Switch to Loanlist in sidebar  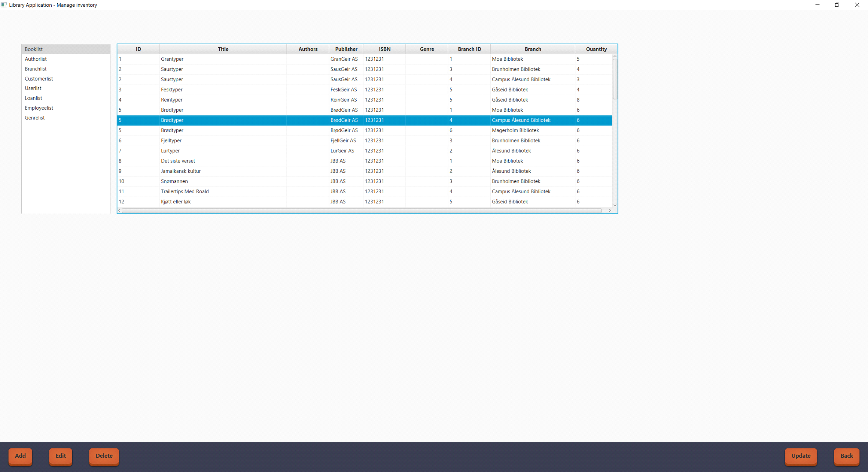click(33, 98)
